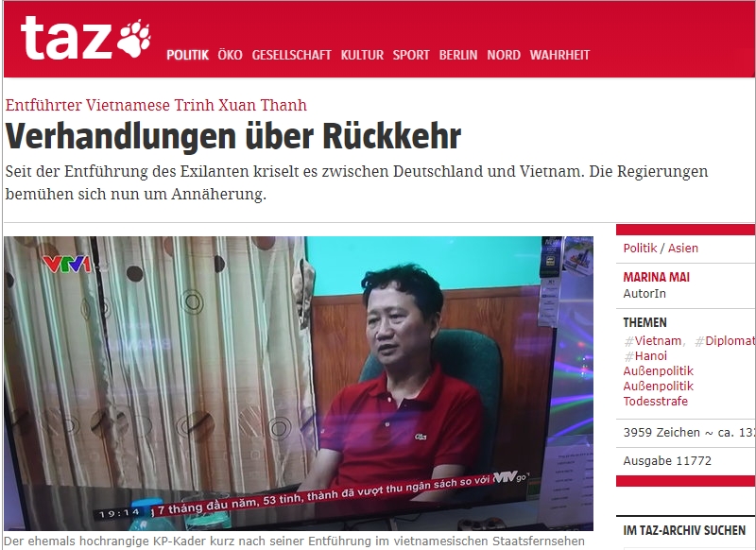Open author Marina Mai's page
756x550 pixels.
click(656, 277)
